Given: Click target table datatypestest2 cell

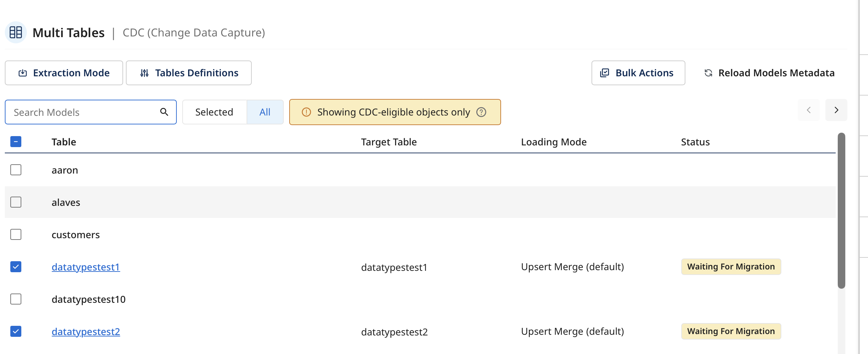Looking at the screenshot, I should (x=394, y=332).
